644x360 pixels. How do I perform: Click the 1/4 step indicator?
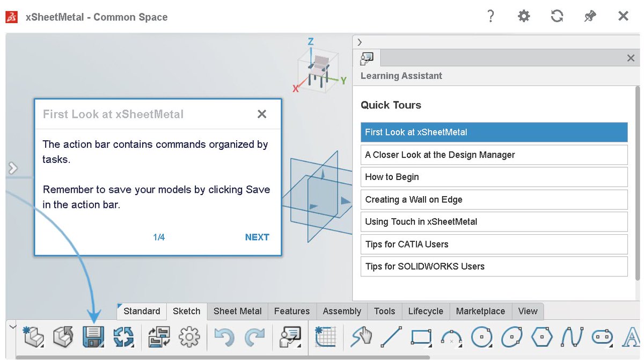pos(159,237)
